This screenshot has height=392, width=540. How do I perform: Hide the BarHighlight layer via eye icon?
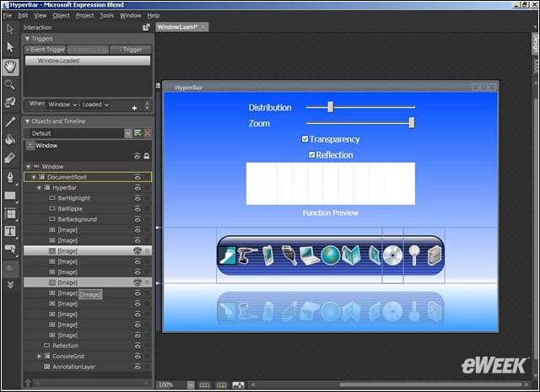tap(137, 198)
